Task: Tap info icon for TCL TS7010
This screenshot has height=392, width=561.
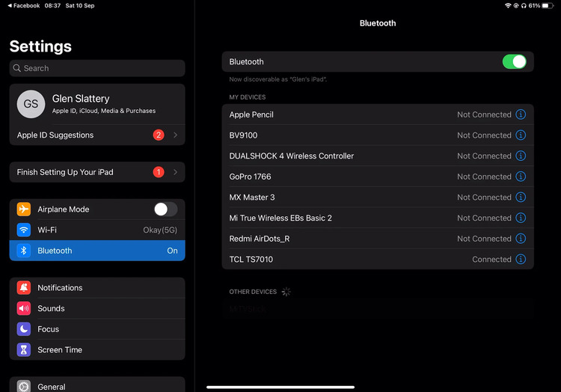Action: point(521,260)
